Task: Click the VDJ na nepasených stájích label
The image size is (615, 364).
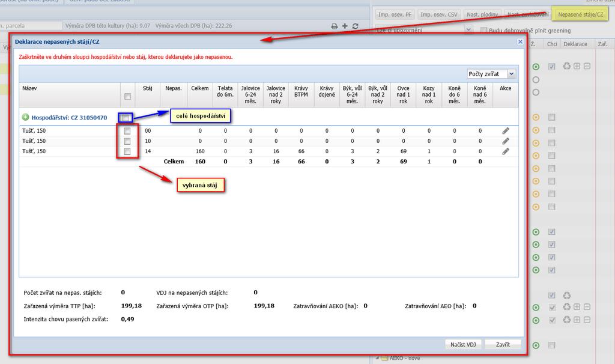Action: point(192,293)
